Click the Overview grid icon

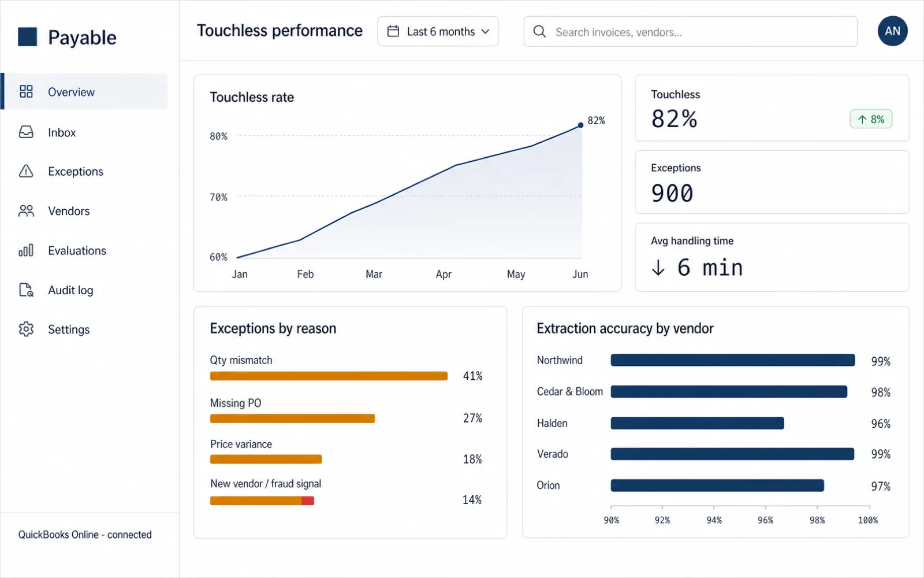pos(26,91)
